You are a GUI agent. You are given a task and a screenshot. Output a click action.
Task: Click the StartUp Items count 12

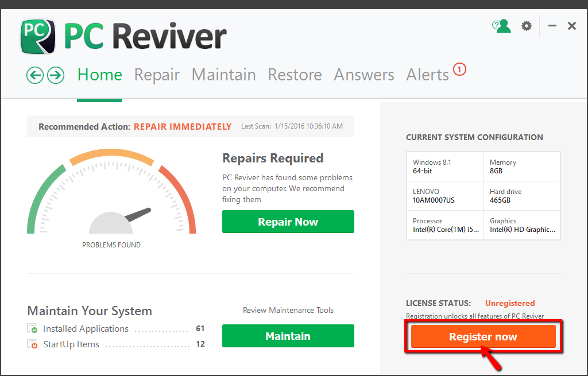(x=200, y=344)
